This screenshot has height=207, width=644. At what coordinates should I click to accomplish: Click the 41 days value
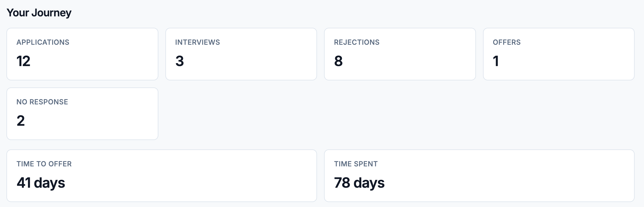(x=41, y=183)
